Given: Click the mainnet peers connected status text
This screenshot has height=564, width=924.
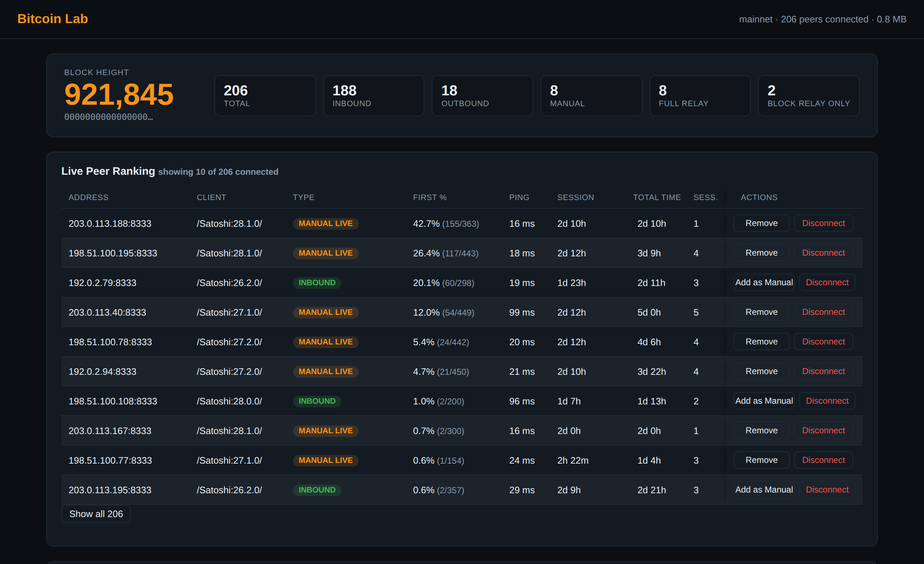Looking at the screenshot, I should coord(822,19).
